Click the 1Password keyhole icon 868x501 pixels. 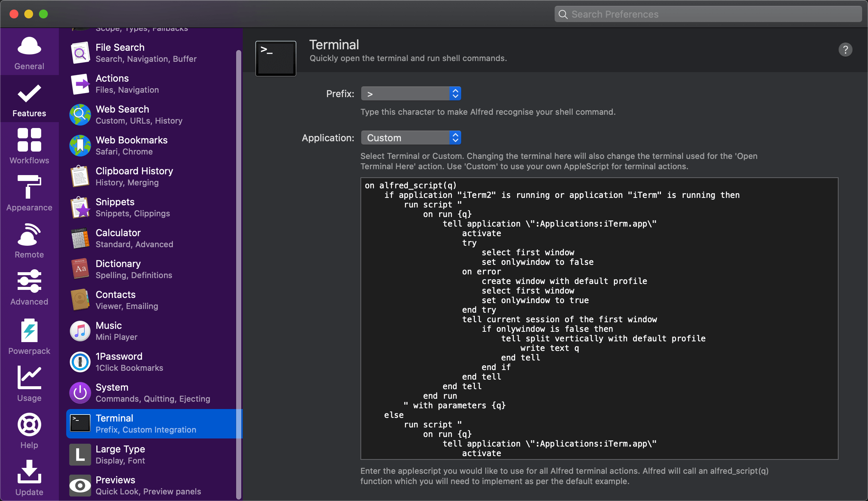point(80,362)
